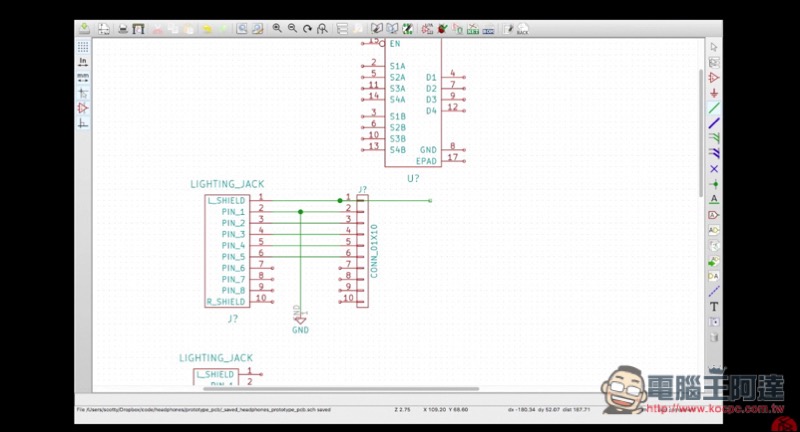The image size is (800, 432).
Task: Click the Generate netlist (NET) icon
Action: [x=473, y=29]
